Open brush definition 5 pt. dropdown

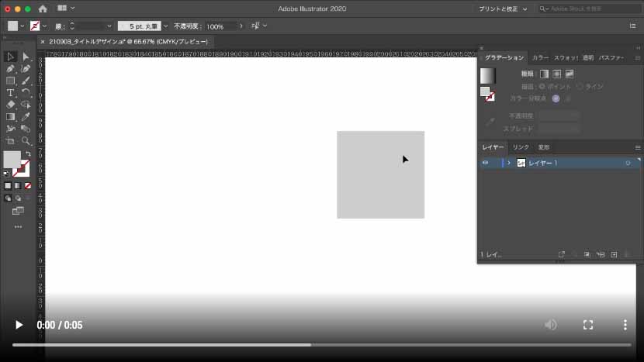[x=165, y=26]
